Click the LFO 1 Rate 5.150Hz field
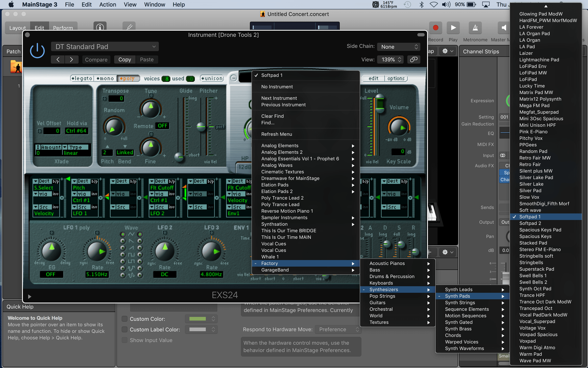This screenshot has width=588, height=368. tap(97, 274)
